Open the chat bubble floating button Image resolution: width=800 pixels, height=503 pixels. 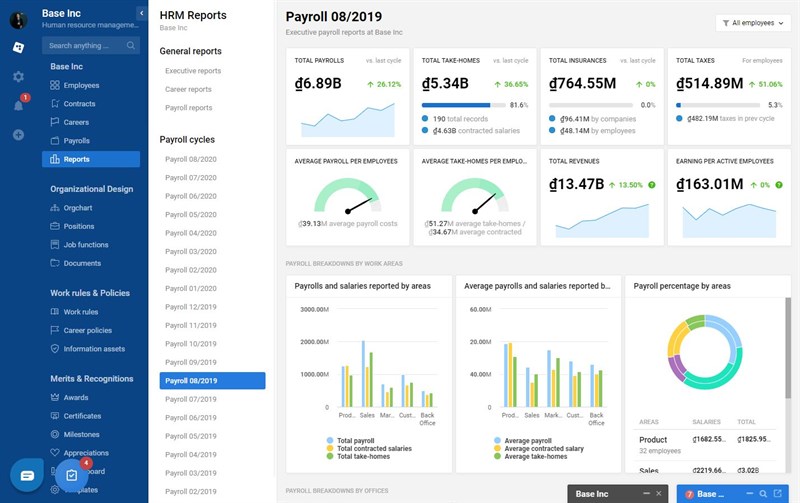(27, 474)
